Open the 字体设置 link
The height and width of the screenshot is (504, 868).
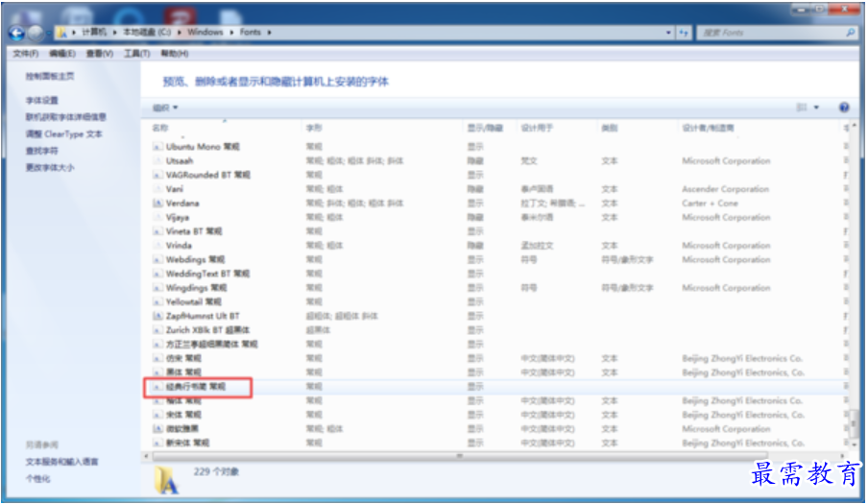(41, 100)
